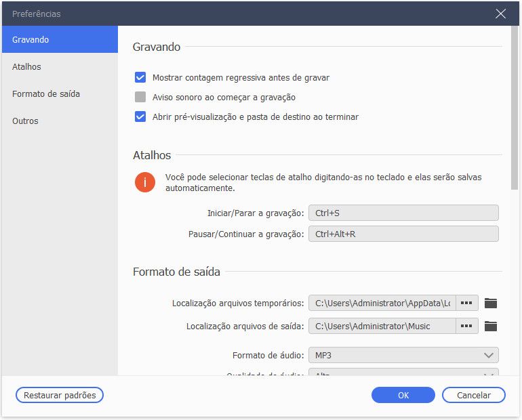Dismiss dialog with Cancelar button

point(474,395)
